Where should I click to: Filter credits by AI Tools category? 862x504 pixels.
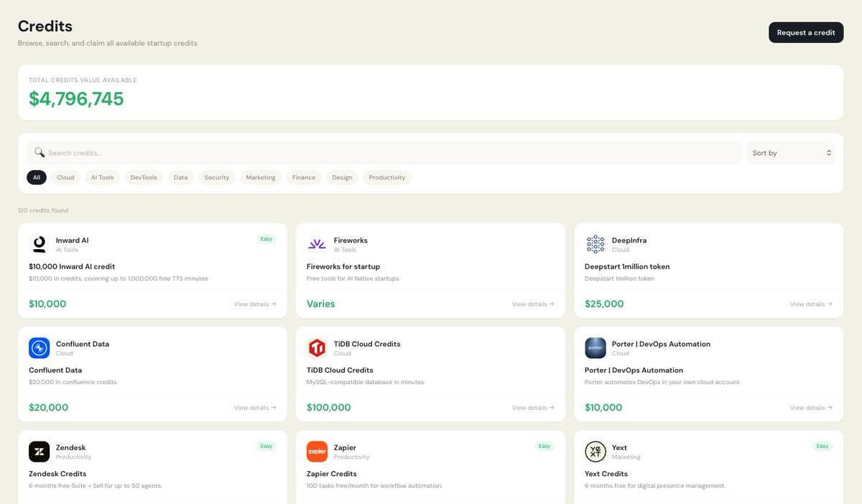click(x=102, y=177)
